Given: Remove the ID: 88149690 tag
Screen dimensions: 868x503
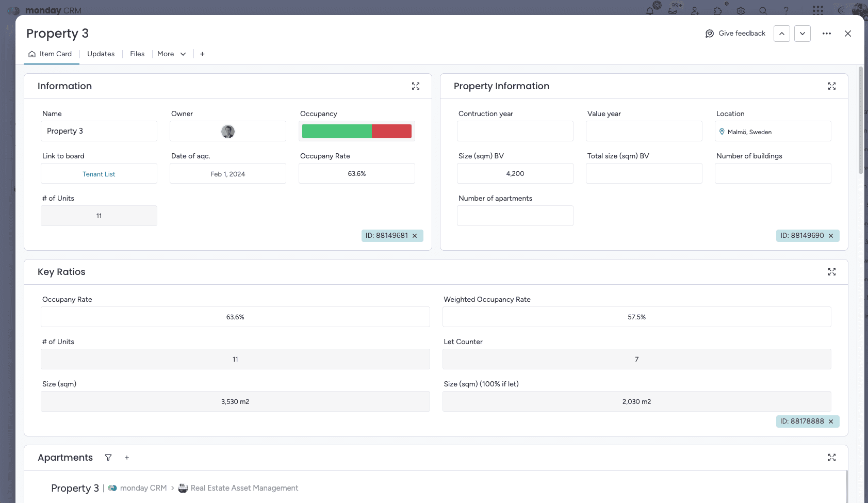Looking at the screenshot, I should click(x=831, y=236).
